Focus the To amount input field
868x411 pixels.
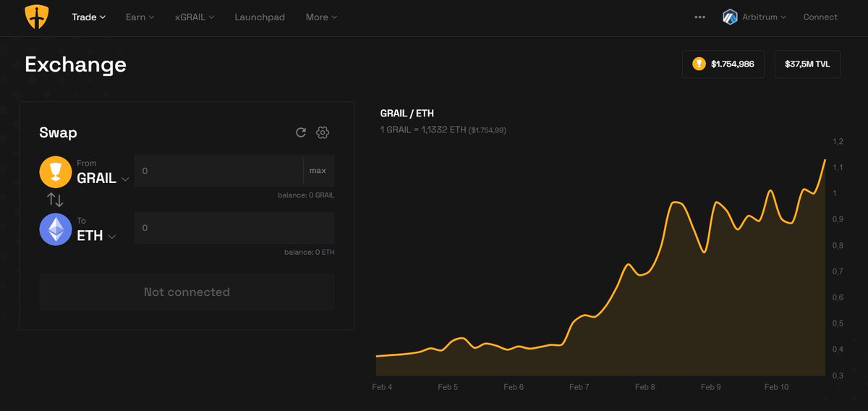[234, 228]
